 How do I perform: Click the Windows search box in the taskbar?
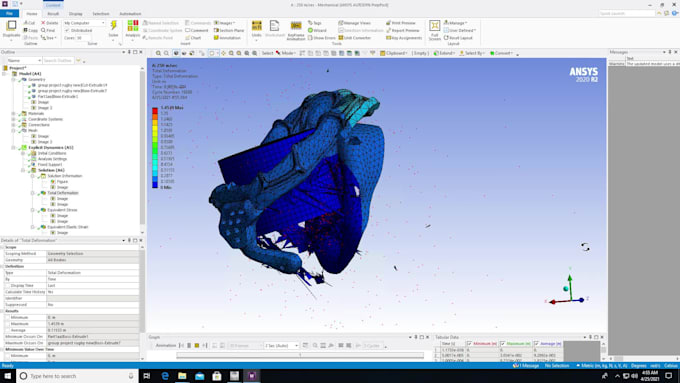77,376
